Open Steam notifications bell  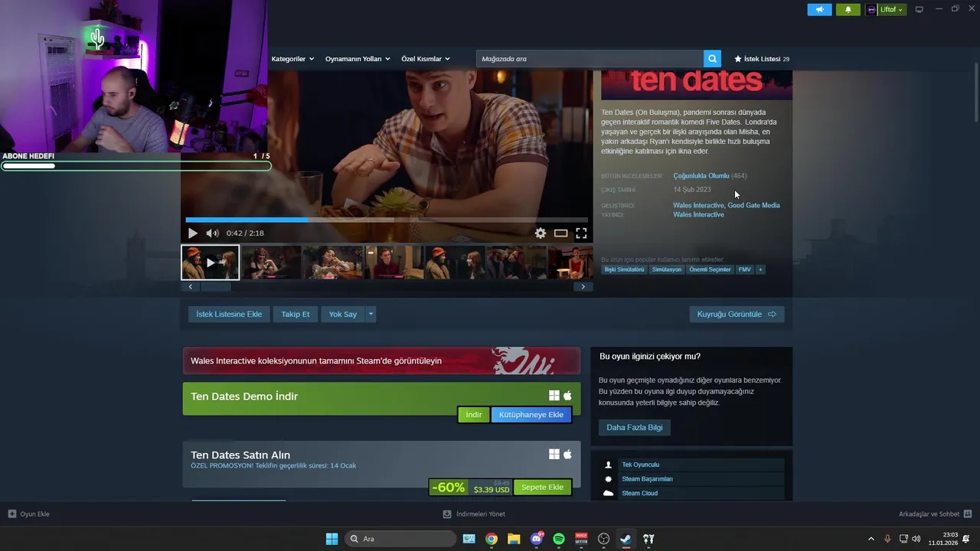[x=848, y=9]
